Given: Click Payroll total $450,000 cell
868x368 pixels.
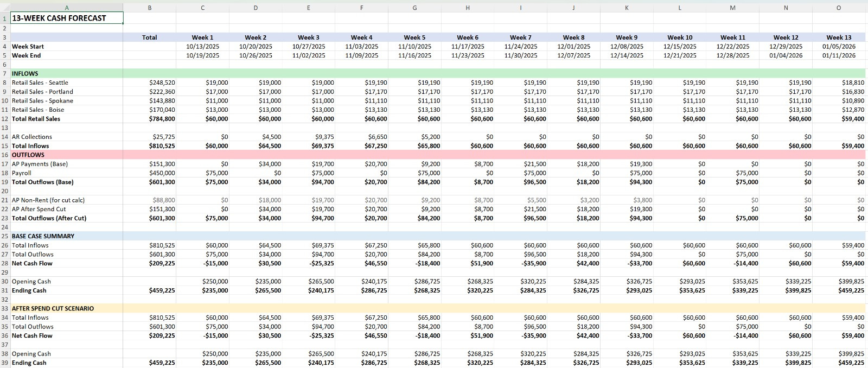Looking at the screenshot, I should tap(150, 173).
